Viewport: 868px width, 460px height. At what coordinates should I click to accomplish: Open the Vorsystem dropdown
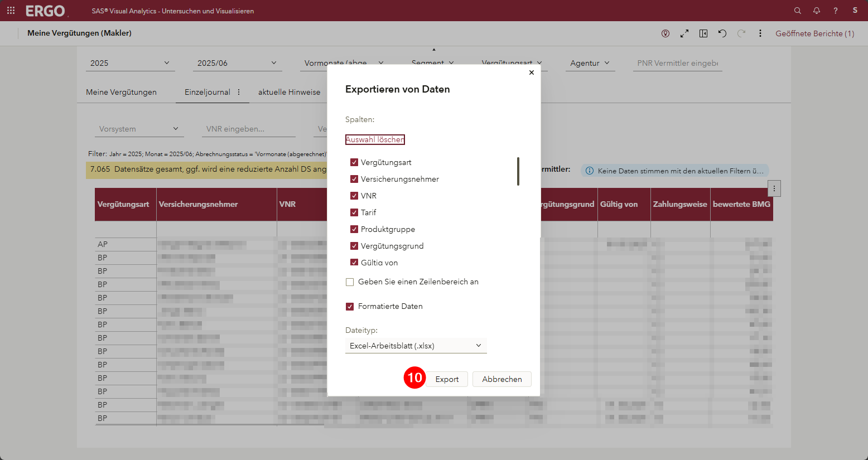coord(139,129)
